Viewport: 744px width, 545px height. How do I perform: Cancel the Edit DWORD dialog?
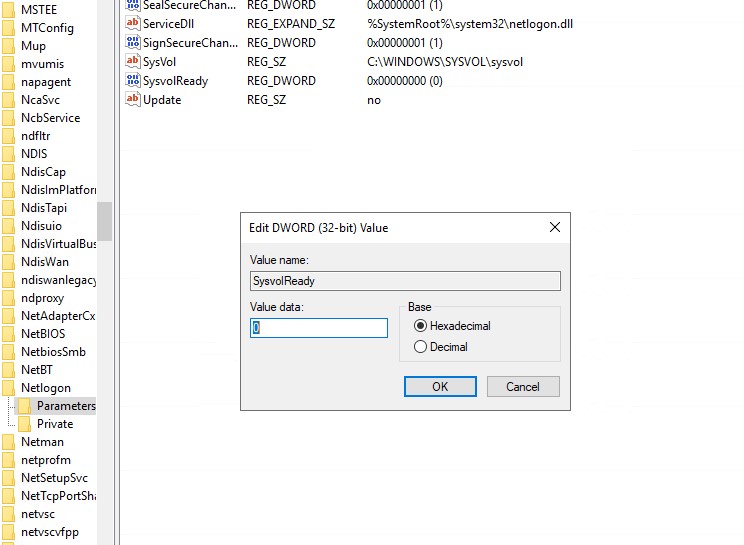click(523, 386)
